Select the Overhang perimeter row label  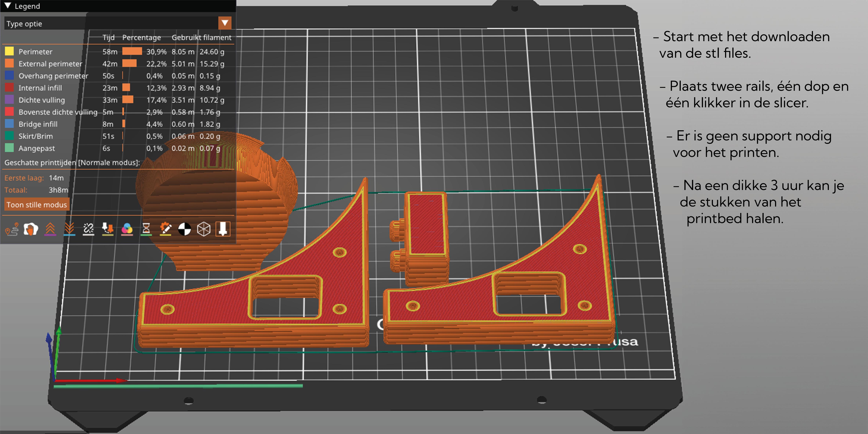pos(53,76)
